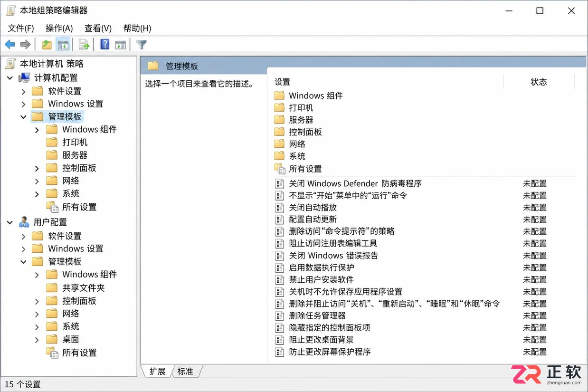Toggle the show/hide action pane icon
The width and height of the screenshot is (588, 392).
(x=121, y=45)
